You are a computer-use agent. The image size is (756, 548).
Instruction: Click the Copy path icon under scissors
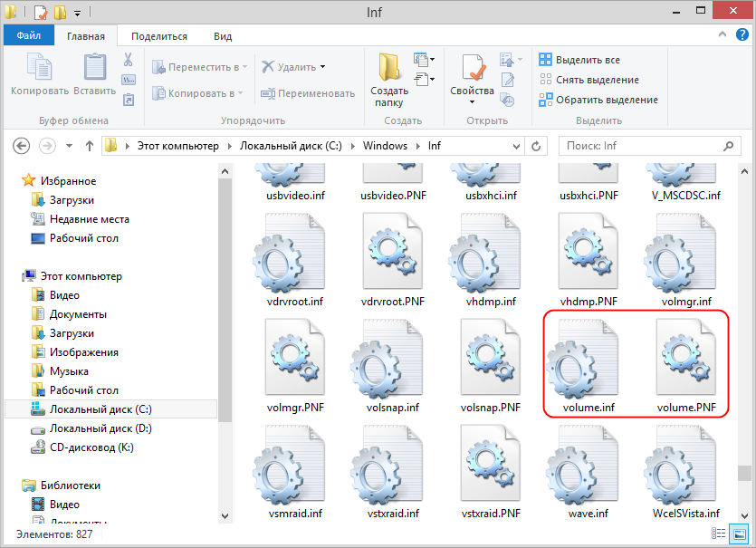[x=129, y=80]
